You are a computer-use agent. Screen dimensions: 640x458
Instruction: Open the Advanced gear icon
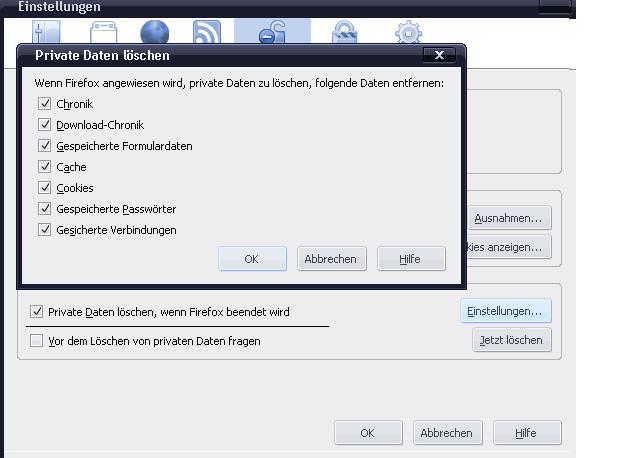click(409, 32)
